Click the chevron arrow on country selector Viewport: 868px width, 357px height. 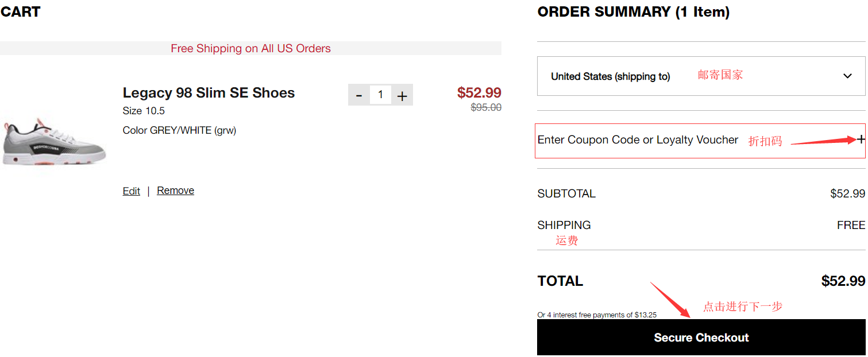[x=847, y=76]
